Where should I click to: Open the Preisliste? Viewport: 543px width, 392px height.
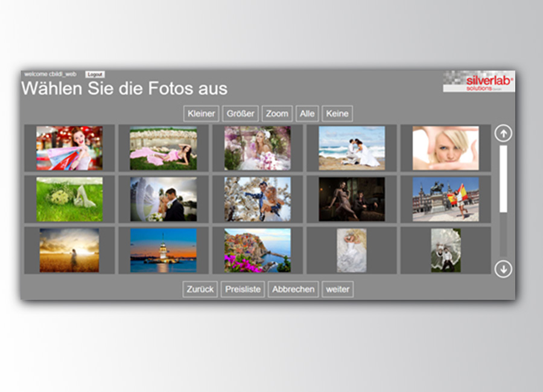click(x=243, y=289)
